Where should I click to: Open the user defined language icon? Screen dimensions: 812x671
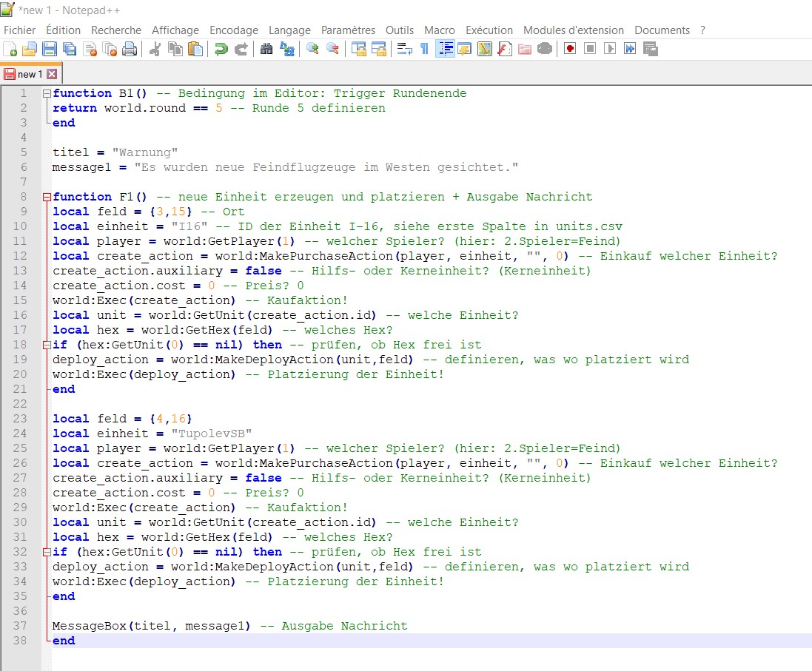pyautogui.click(x=465, y=49)
